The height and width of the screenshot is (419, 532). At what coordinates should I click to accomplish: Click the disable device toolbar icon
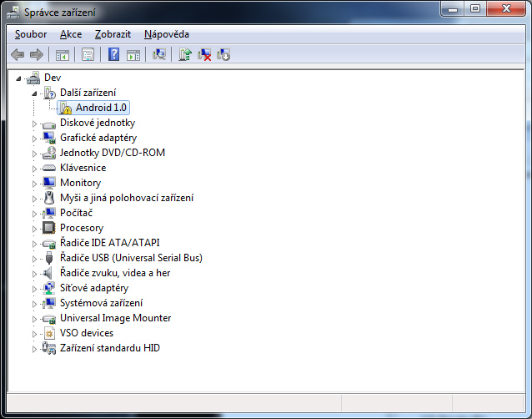(223, 54)
